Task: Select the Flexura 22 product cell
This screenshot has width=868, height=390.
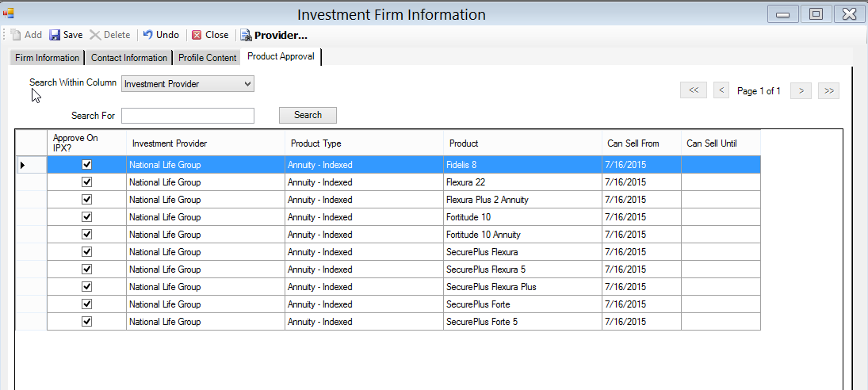Action: tap(522, 182)
